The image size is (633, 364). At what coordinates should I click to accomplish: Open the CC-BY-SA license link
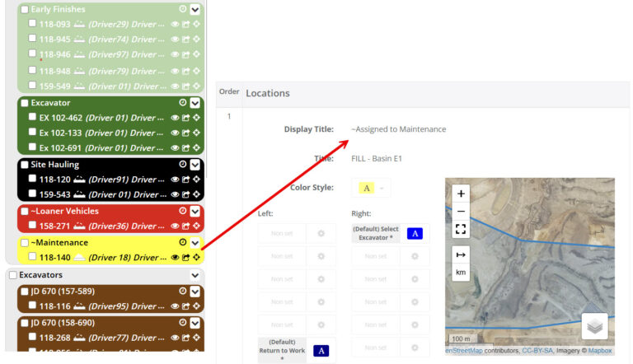point(537,351)
